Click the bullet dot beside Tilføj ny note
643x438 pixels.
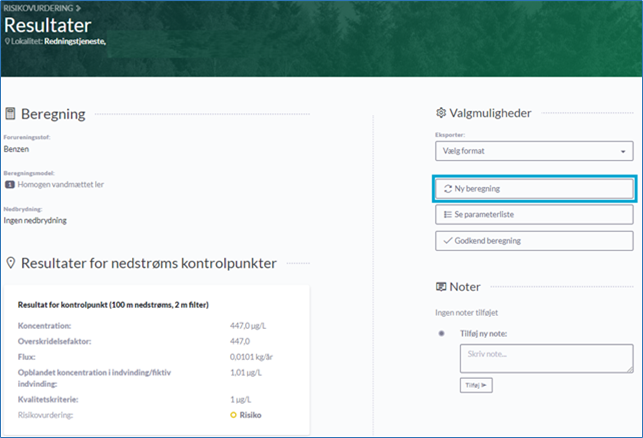pyautogui.click(x=441, y=333)
